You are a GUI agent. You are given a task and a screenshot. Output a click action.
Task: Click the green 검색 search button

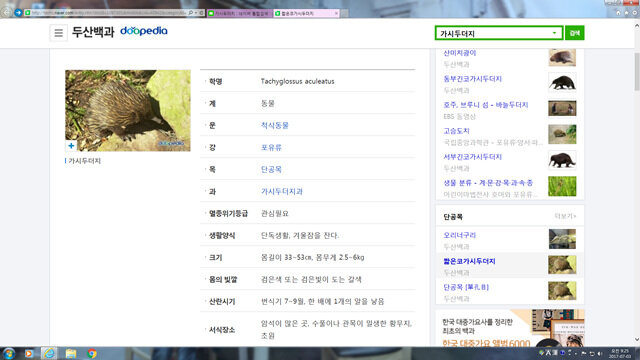(574, 33)
